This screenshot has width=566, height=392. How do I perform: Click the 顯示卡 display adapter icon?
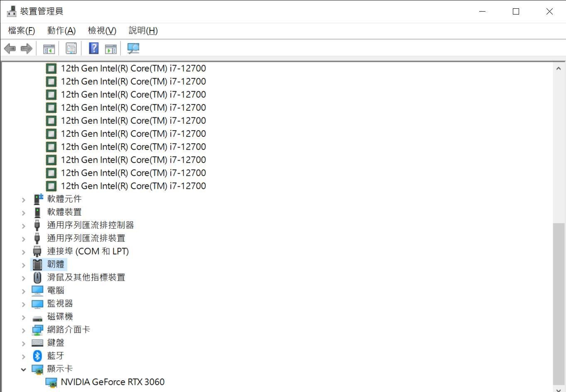37,369
